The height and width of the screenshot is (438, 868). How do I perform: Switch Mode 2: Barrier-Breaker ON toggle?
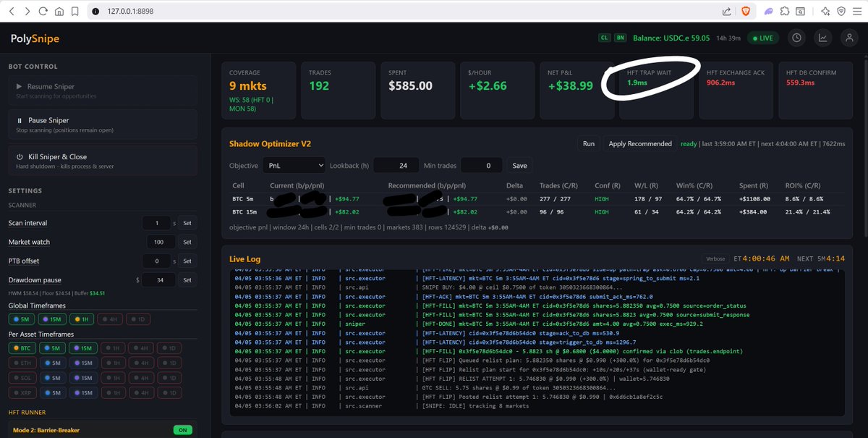(183, 430)
